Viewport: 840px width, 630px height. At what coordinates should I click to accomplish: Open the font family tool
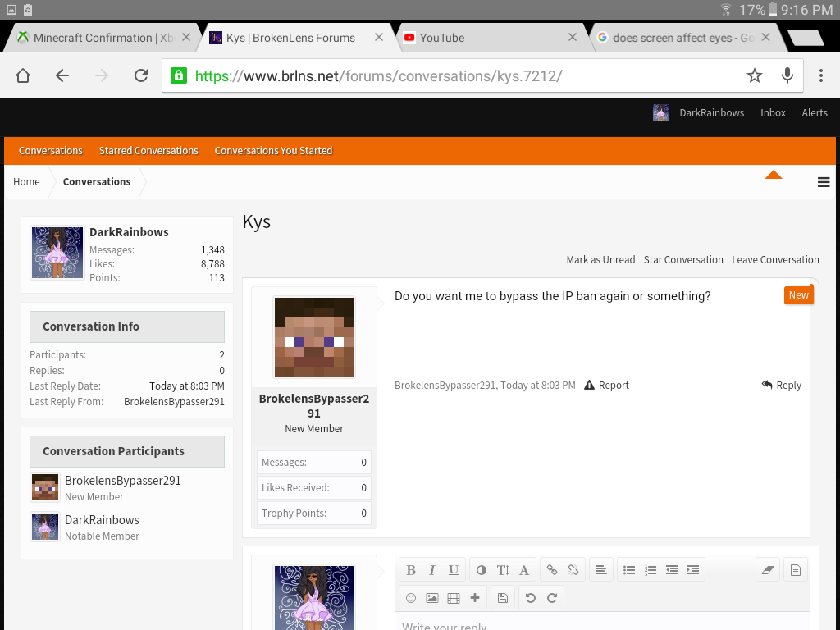[524, 570]
